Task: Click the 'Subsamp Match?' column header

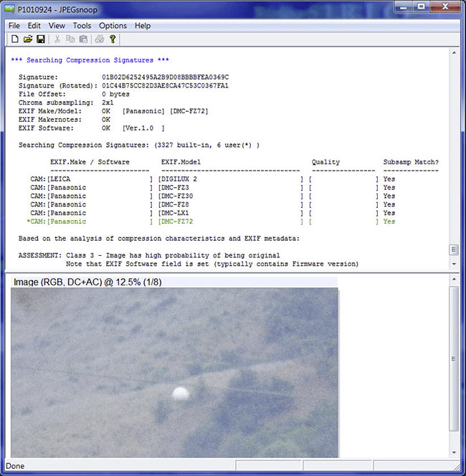Action: [x=411, y=162]
